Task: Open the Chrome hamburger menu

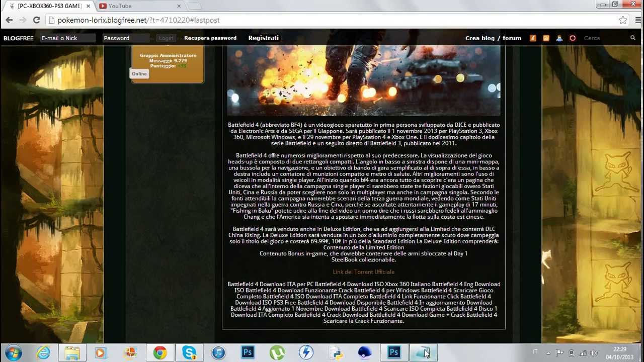Action: point(637,20)
